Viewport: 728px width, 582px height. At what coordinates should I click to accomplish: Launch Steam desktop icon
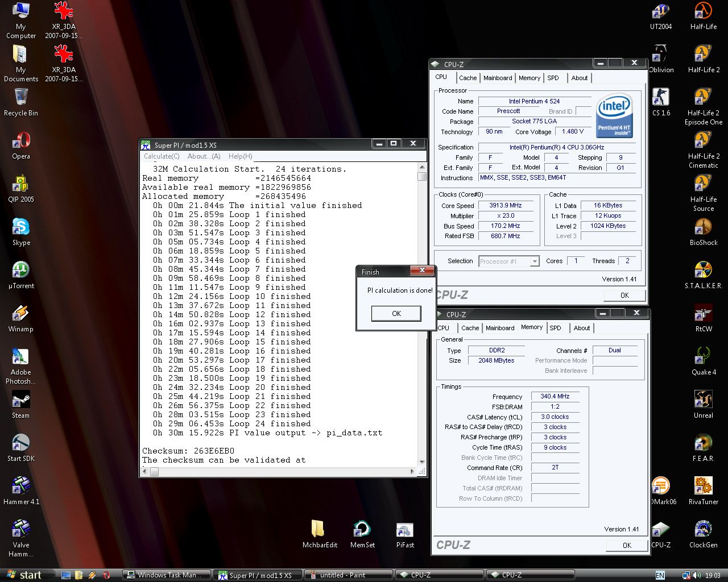click(x=21, y=405)
